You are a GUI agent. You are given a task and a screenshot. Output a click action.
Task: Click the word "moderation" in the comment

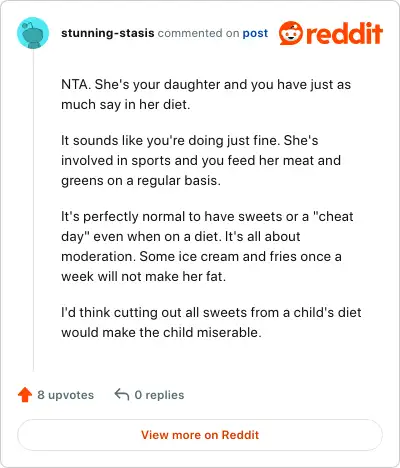click(x=98, y=257)
